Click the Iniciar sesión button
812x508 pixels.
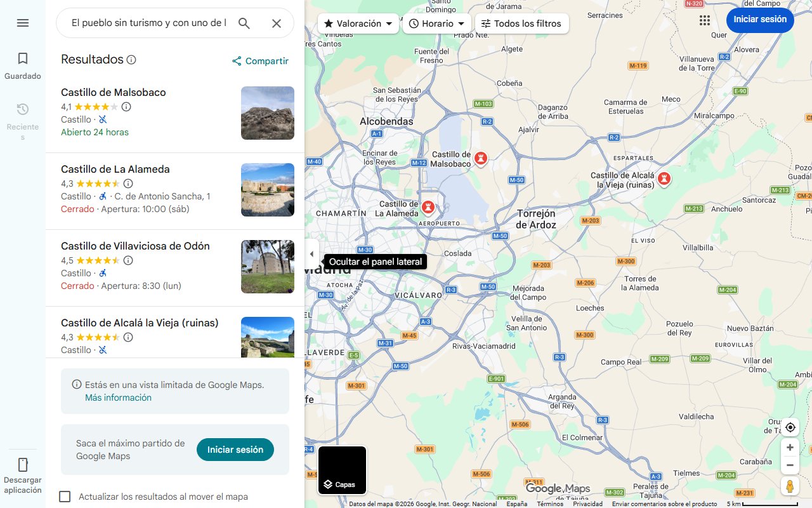point(759,20)
